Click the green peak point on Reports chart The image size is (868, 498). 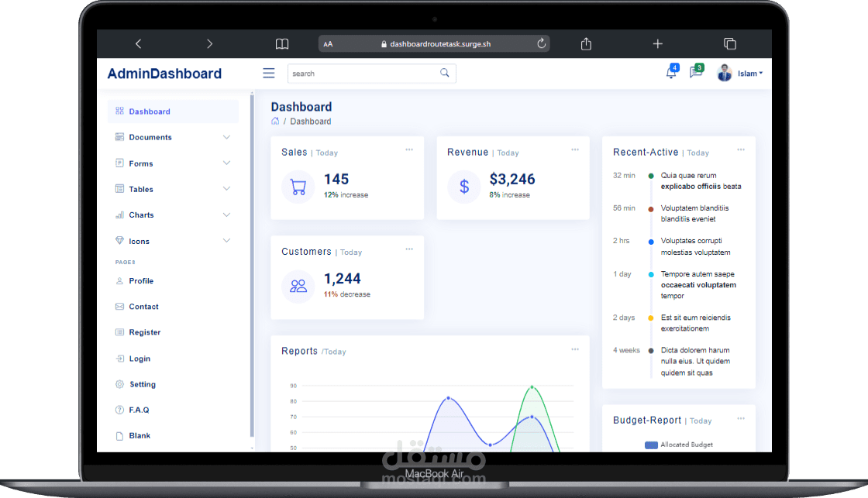click(532, 386)
